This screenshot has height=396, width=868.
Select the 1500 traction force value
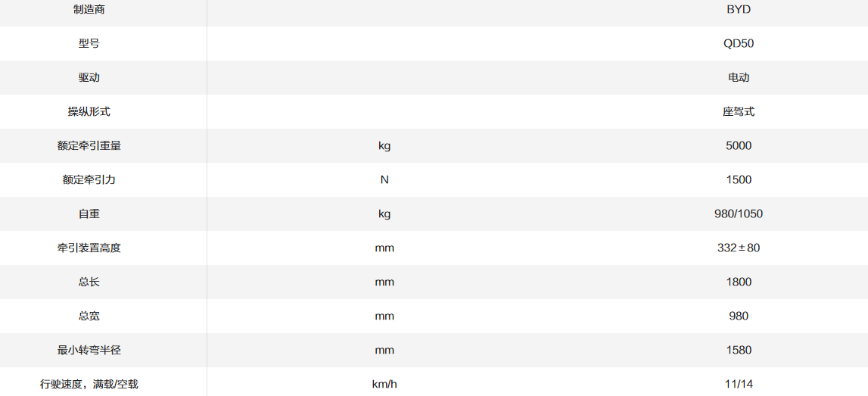coord(738,179)
